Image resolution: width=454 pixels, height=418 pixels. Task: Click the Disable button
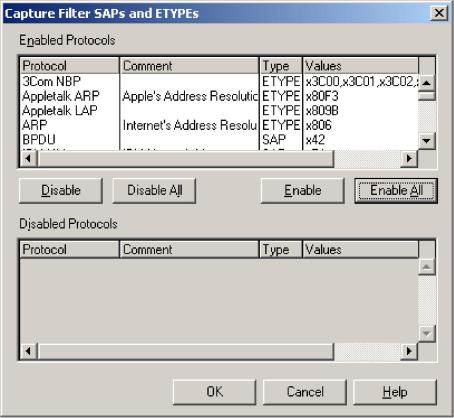pos(61,191)
